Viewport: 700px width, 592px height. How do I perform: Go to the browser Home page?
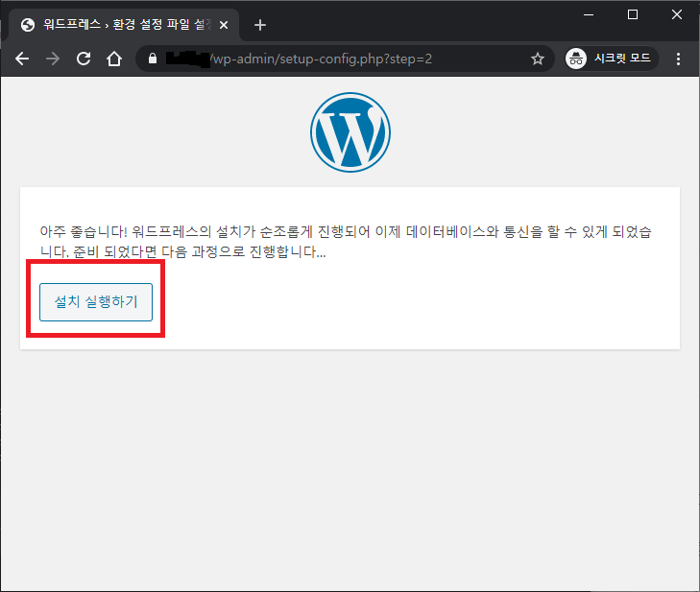(113, 59)
